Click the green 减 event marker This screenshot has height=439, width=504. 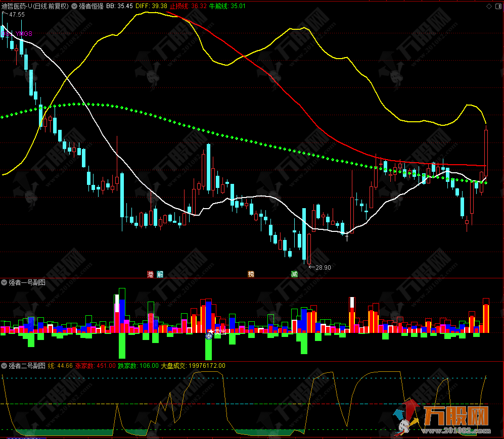click(294, 274)
